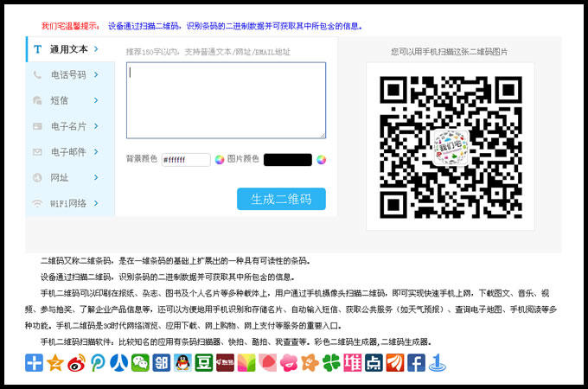This screenshot has height=389, width=588.
Task: Click the chevron beside 电子名片
Action: 96,126
